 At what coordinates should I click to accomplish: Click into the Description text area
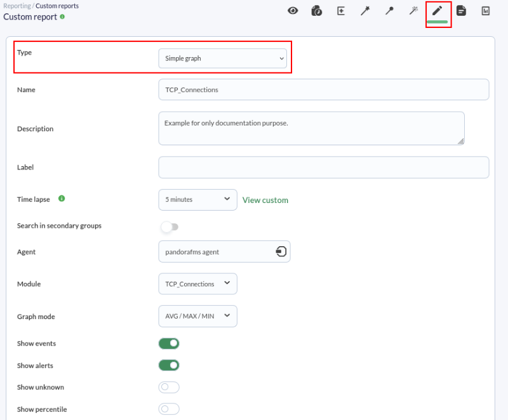click(311, 128)
